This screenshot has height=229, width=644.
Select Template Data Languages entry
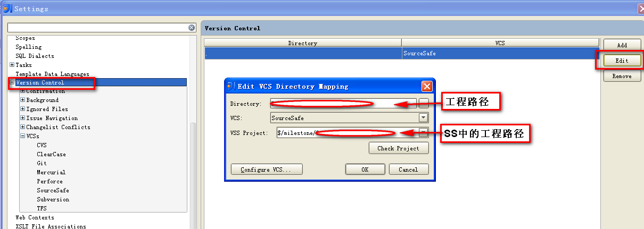(52, 74)
